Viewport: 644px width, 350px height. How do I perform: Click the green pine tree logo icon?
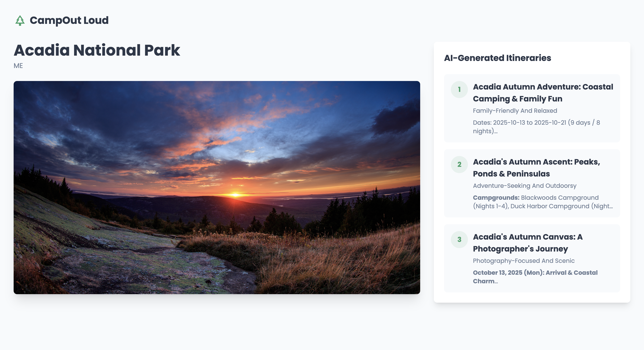pos(20,20)
